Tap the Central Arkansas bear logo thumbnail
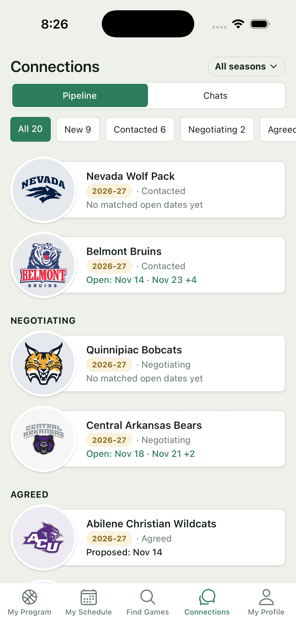The height and width of the screenshot is (644, 296). coord(43,439)
